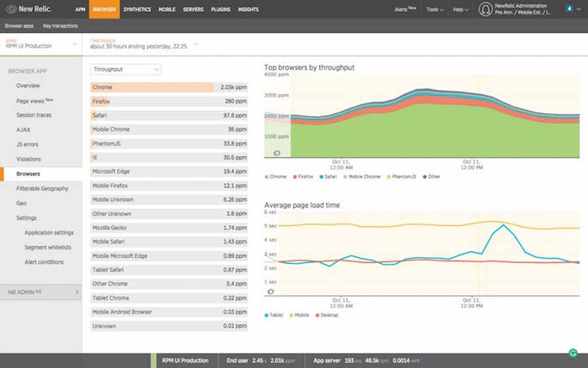Viewport: 588px width, 368px height.
Task: Open the SERVERS tab
Action: [x=193, y=9]
